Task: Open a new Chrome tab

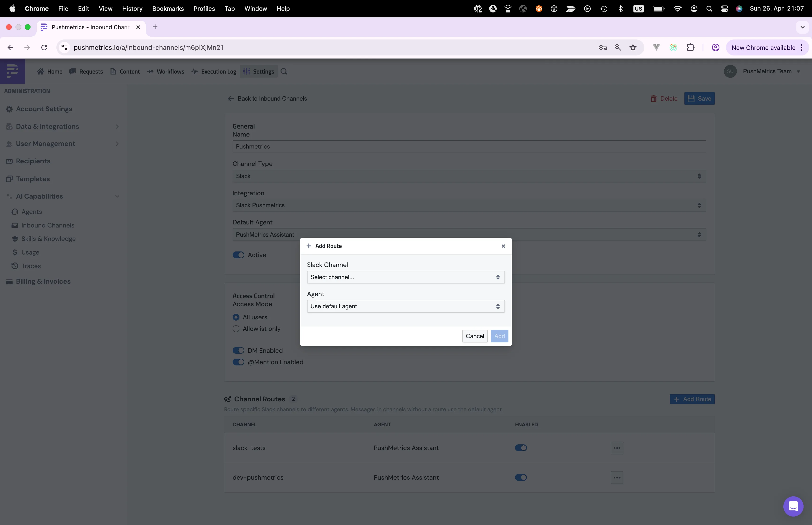Action: tap(155, 27)
